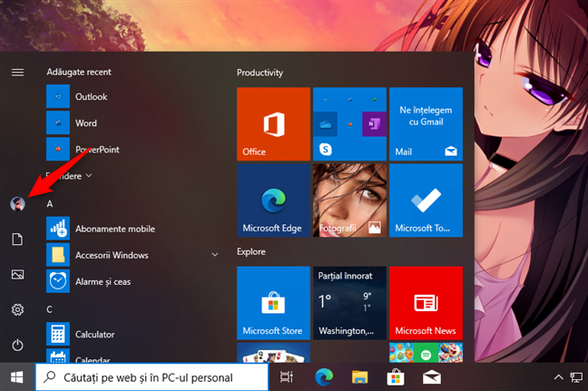Open the Microsoft To Do tile
588x391 pixels.
[426, 200]
